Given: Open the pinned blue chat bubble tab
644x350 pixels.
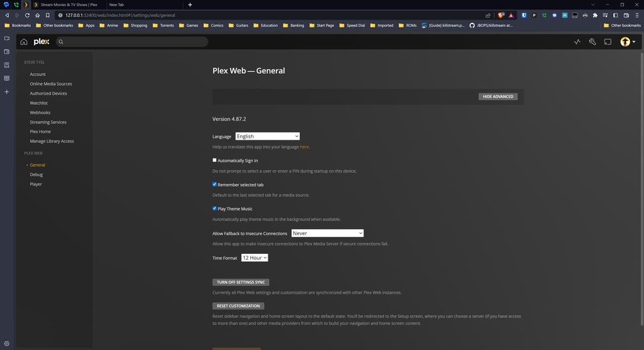Looking at the screenshot, I should tap(6, 5).
